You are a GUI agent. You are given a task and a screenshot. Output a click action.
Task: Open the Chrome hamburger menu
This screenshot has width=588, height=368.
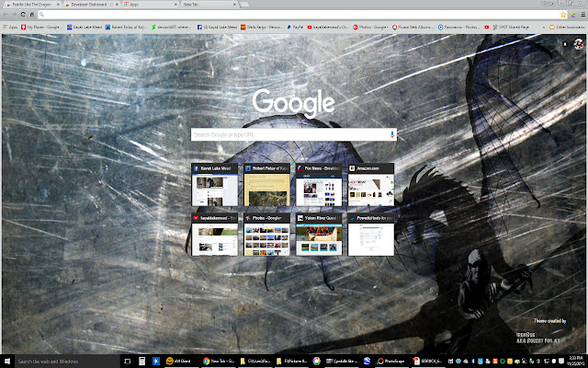tap(583, 15)
